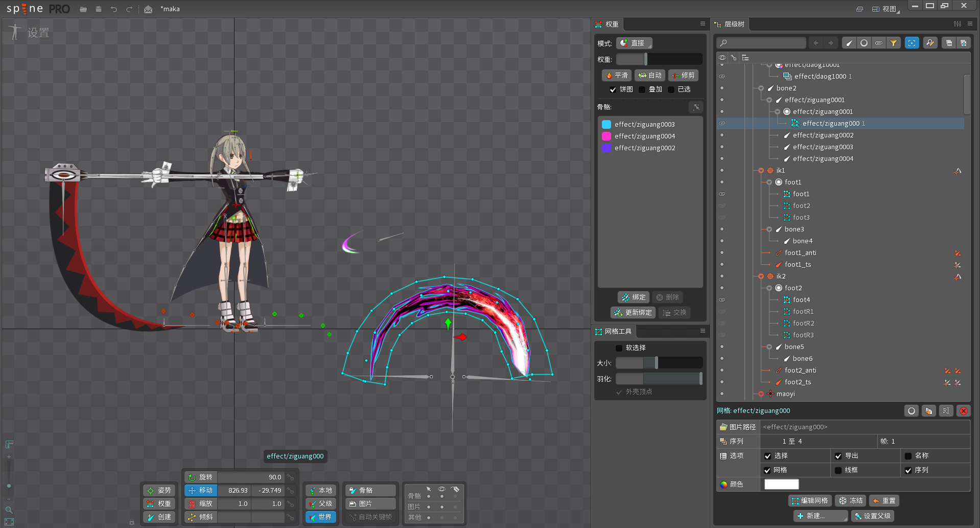Click the hierarchy sort icon in tree header
Viewport: 980px width, 528px height.
click(745, 58)
